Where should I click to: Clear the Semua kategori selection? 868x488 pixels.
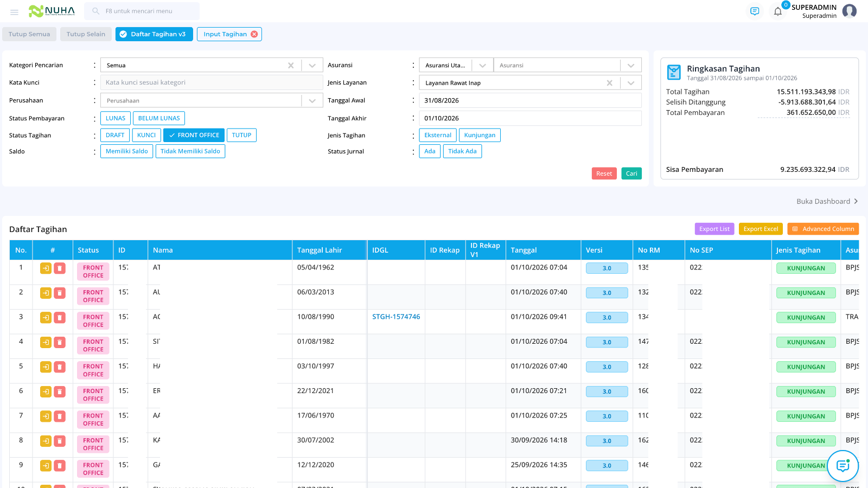[x=291, y=66]
